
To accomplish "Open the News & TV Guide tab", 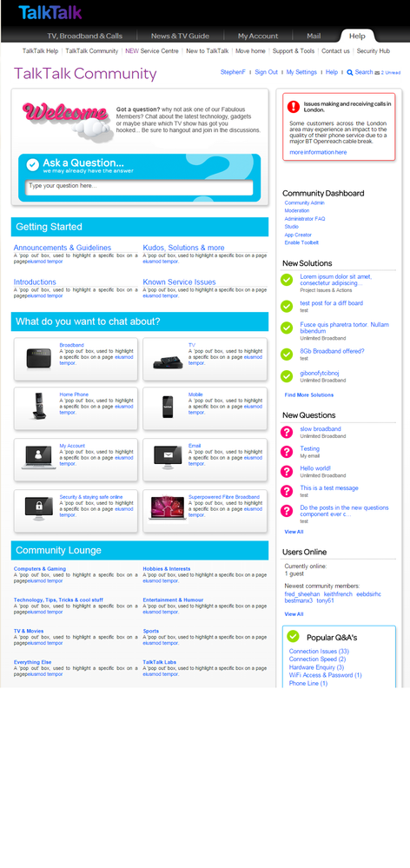I will (181, 36).
